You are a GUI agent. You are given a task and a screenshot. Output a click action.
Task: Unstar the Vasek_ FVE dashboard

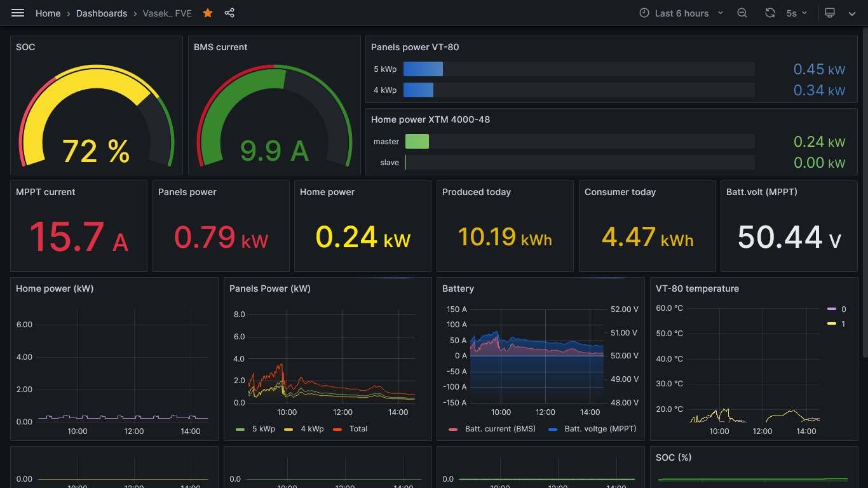pyautogui.click(x=207, y=13)
